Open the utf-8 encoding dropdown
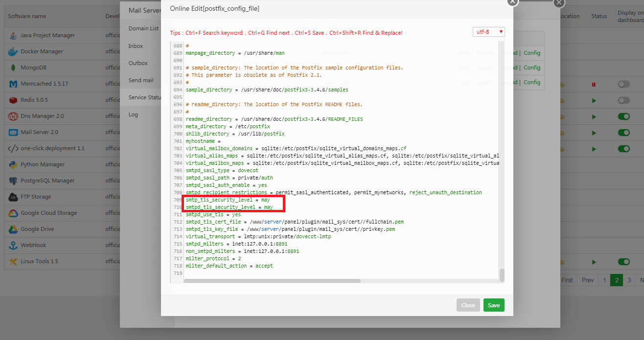Screen dimensions: 644x340 tap(488, 32)
